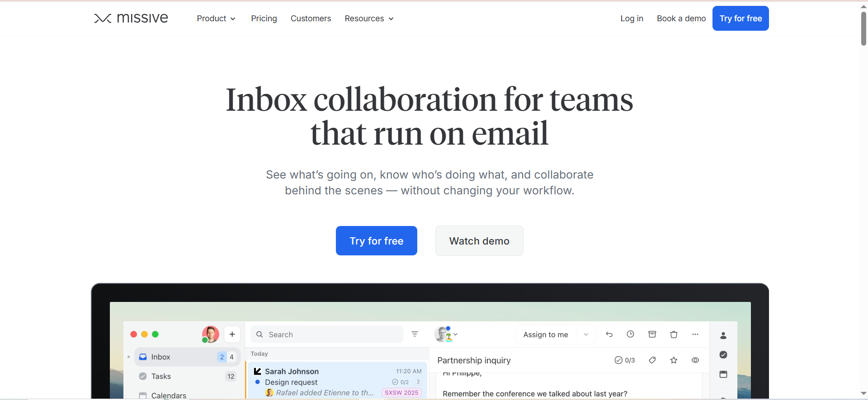Open the Customers page
Viewport: 868px width, 400px height.
pyautogui.click(x=311, y=19)
